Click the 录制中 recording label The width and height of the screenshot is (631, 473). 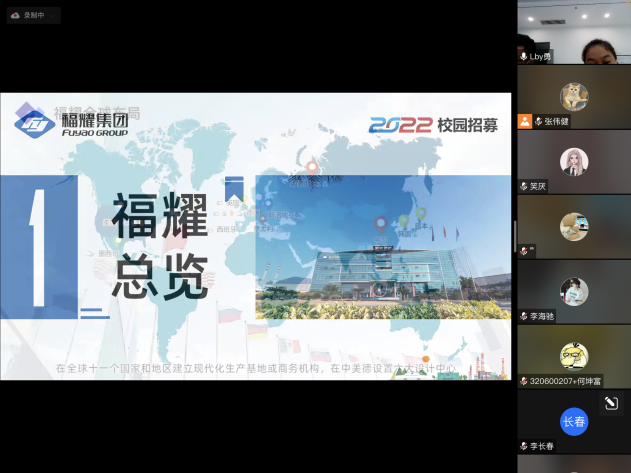tap(33, 15)
